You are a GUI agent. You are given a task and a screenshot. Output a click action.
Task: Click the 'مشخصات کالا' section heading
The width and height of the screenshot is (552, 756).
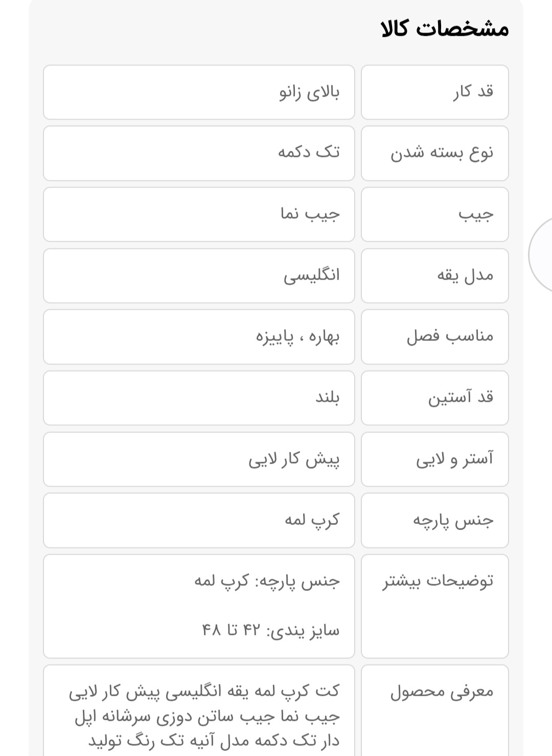[x=445, y=29]
